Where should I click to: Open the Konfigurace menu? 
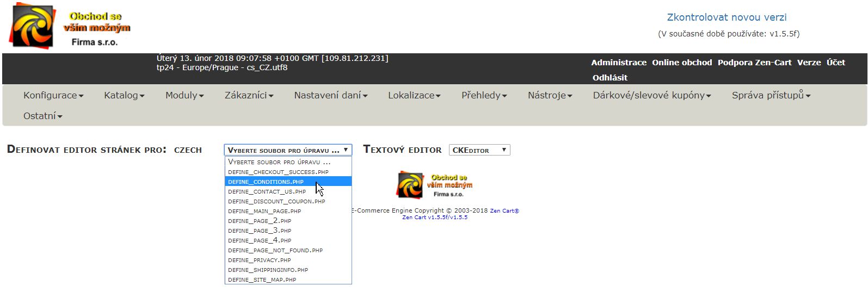[x=53, y=96]
